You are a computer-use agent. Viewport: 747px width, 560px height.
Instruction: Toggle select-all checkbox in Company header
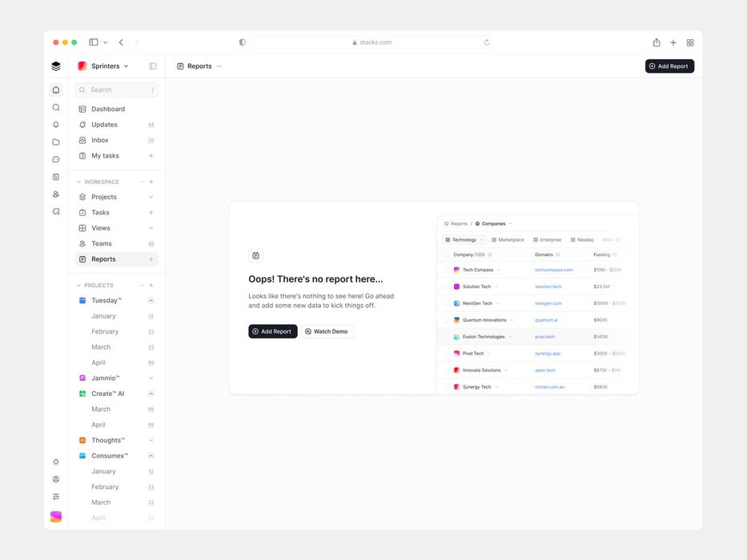point(447,254)
